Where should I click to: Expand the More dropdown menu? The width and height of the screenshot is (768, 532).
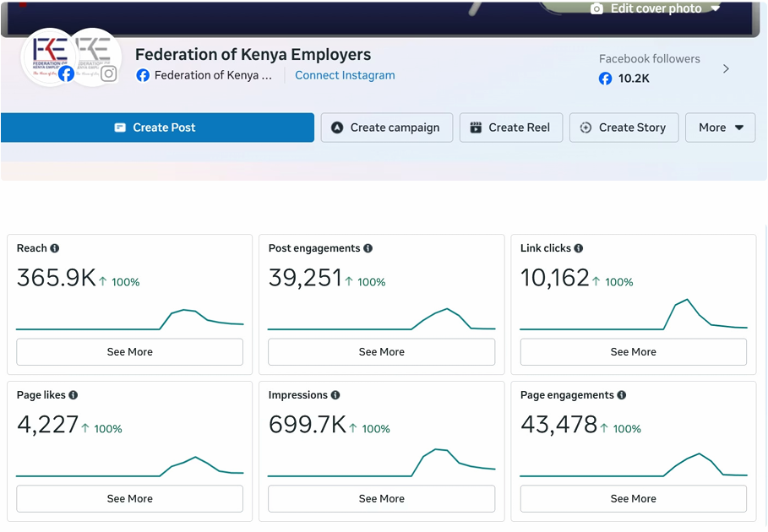tap(720, 128)
